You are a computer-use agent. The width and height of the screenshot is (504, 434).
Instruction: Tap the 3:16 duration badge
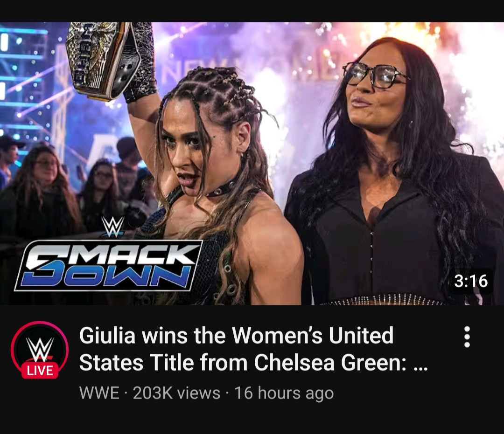[x=471, y=281]
